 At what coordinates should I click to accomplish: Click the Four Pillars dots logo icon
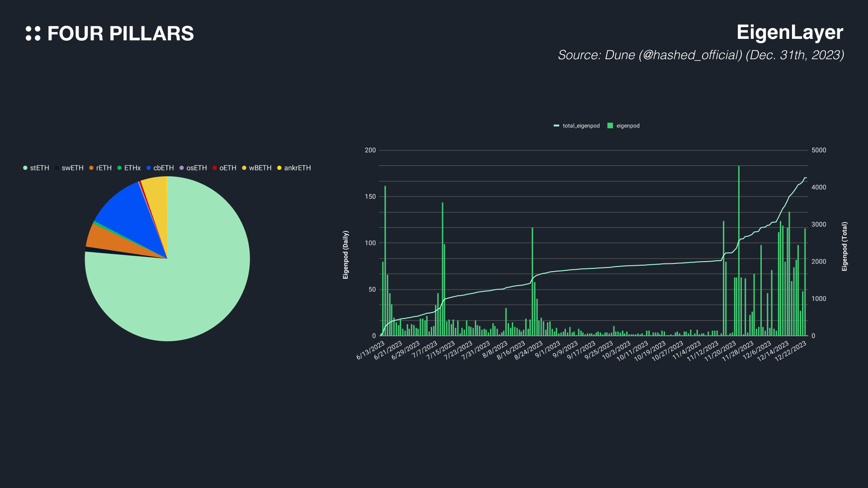[33, 33]
